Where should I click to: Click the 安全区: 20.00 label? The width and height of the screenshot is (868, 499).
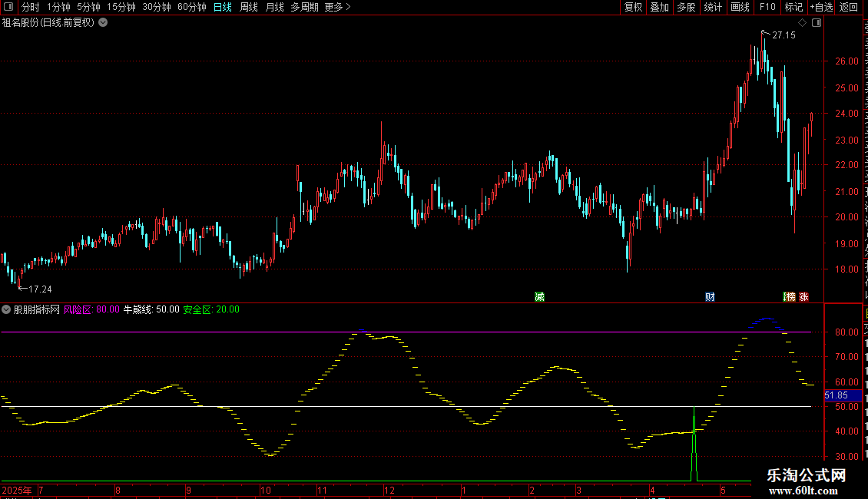point(211,310)
